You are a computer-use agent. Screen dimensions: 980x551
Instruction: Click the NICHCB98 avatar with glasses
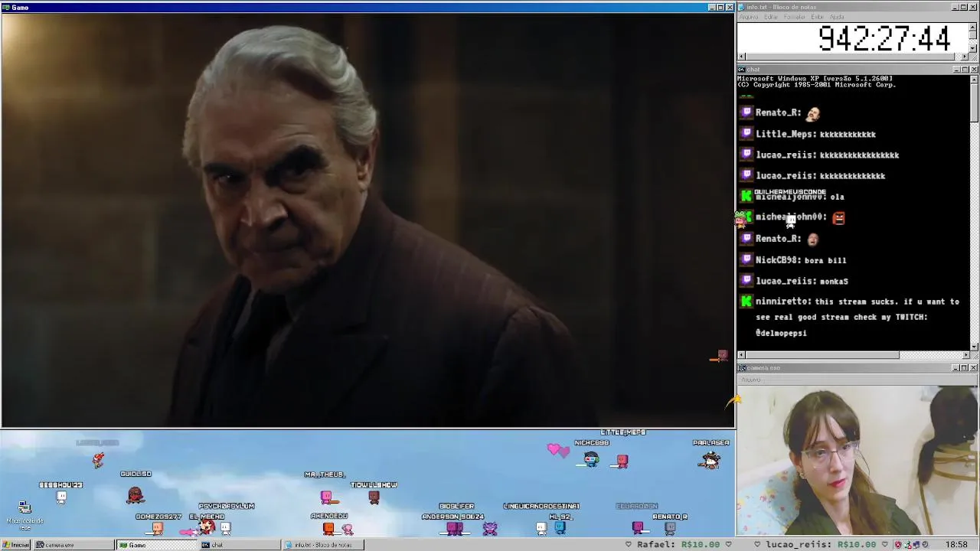[590, 459]
